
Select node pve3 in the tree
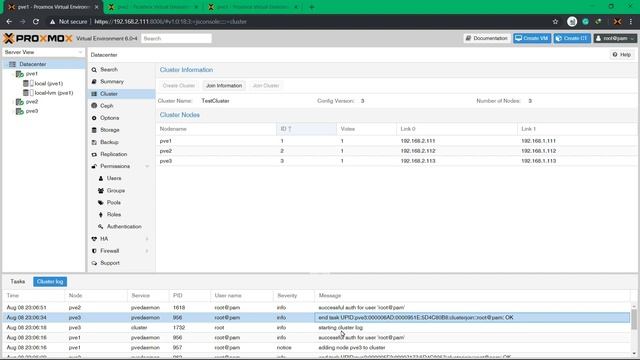[x=31, y=111]
